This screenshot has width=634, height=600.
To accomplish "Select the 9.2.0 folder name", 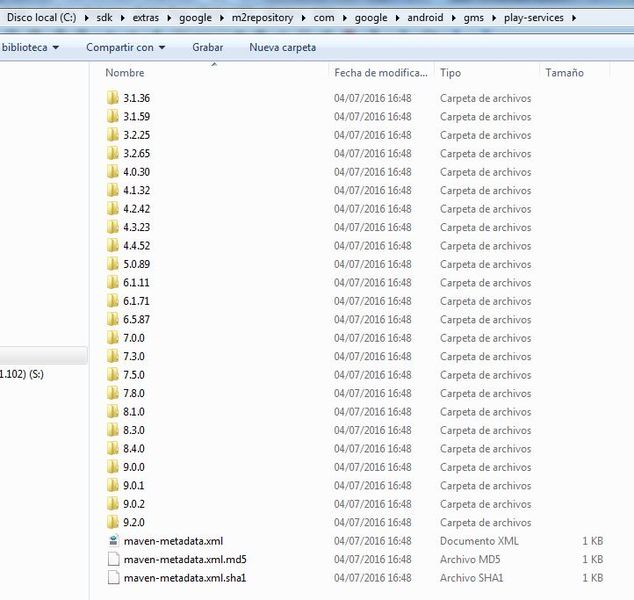I will pyautogui.click(x=134, y=522).
